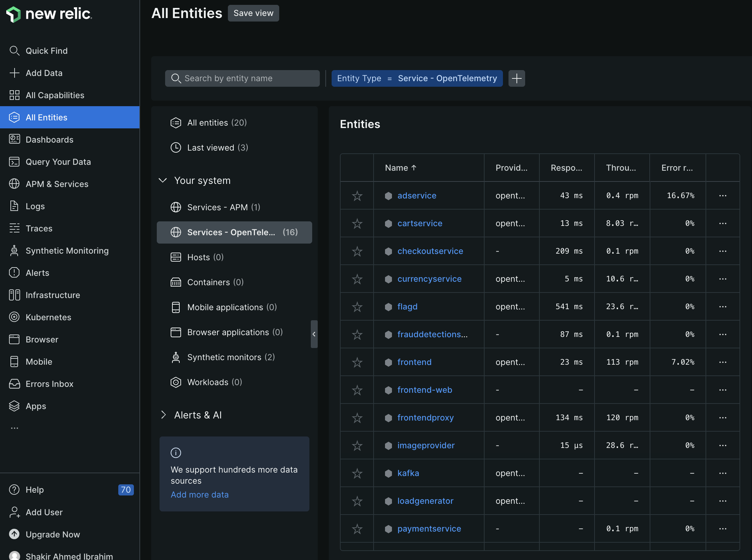Open more options for cartservice row
This screenshot has width=752, height=560.
coord(723,223)
